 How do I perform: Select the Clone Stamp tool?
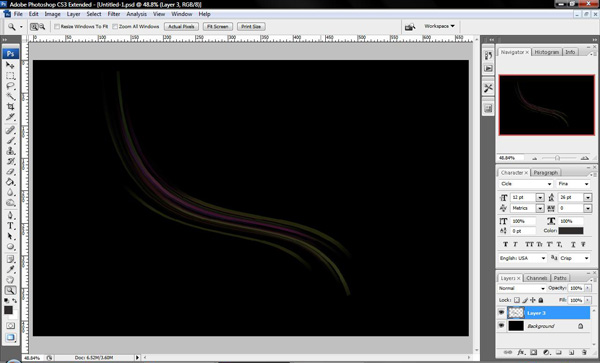click(10, 151)
